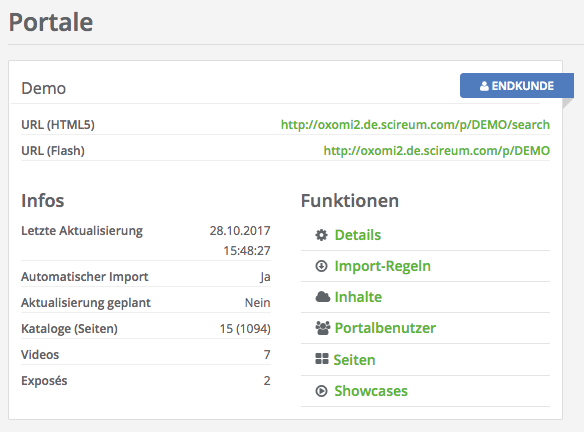
Task: Open the Flash portal DEMO URL
Action: click(x=437, y=150)
